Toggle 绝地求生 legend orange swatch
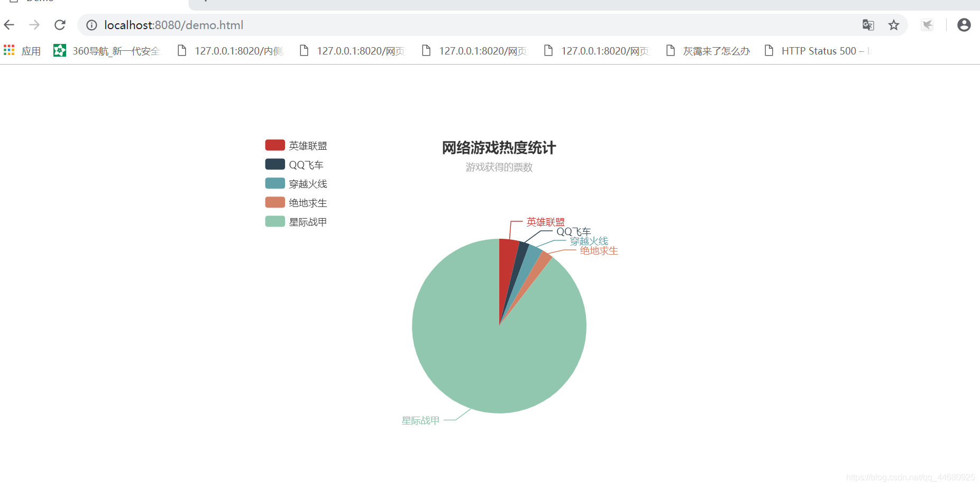Viewport: 980px width, 487px height. [x=275, y=202]
